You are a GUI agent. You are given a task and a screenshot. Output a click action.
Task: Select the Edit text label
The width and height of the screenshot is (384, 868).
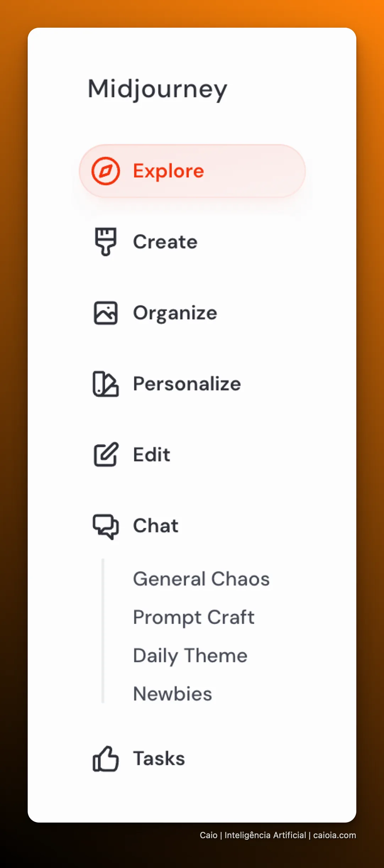pyautogui.click(x=152, y=455)
